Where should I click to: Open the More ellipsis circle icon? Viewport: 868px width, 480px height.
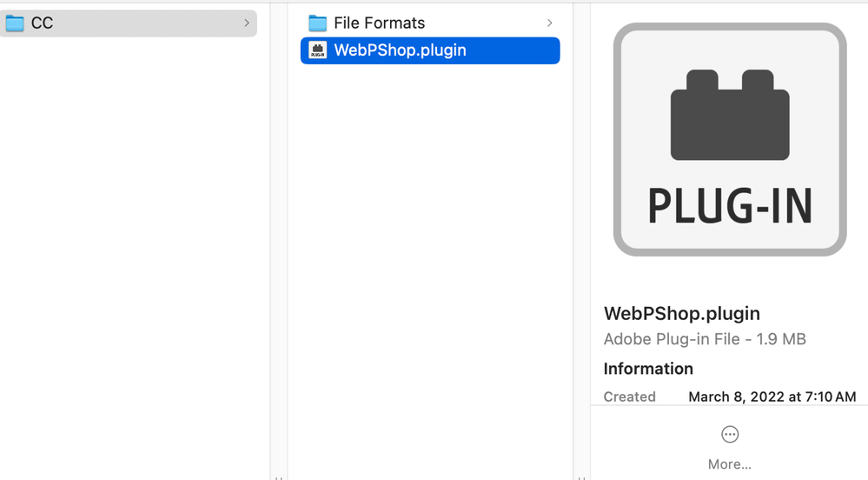pyautogui.click(x=730, y=434)
